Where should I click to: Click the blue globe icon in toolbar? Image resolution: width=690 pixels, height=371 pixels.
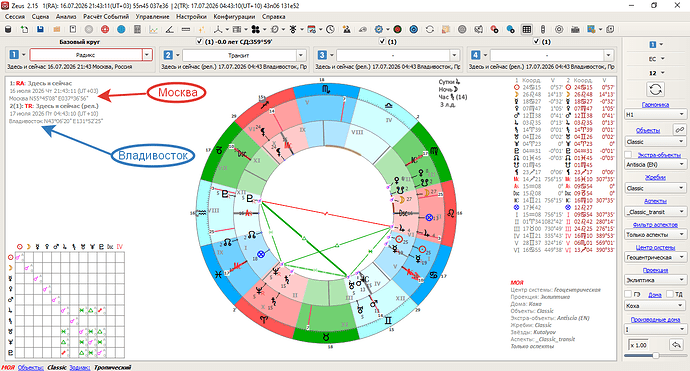click(121, 29)
